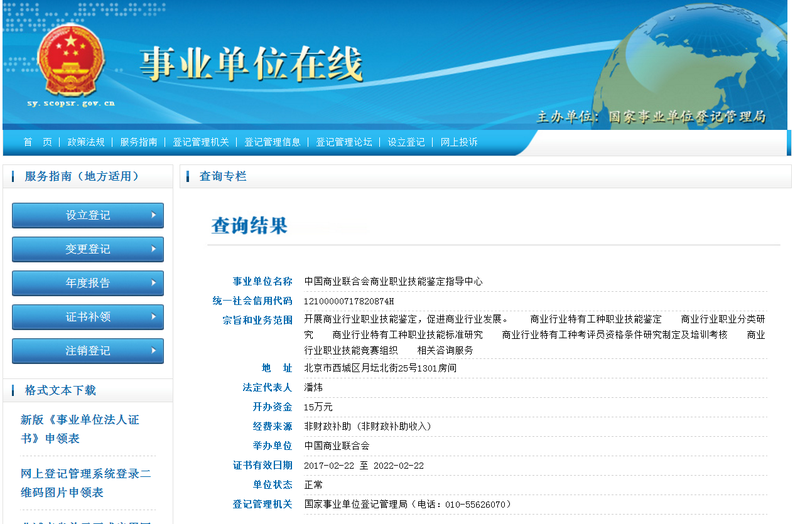Open the 网上投诉 menu item
This screenshot has width=800, height=524.
459,142
